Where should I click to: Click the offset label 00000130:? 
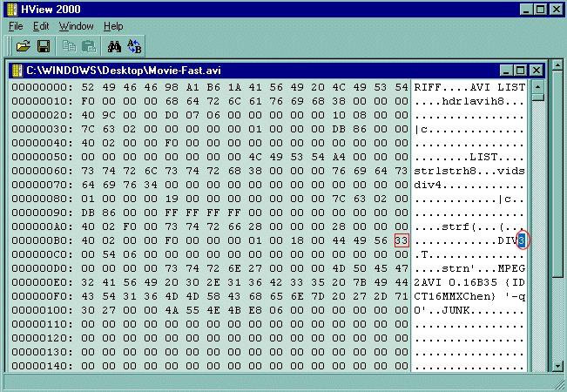pos(42,352)
